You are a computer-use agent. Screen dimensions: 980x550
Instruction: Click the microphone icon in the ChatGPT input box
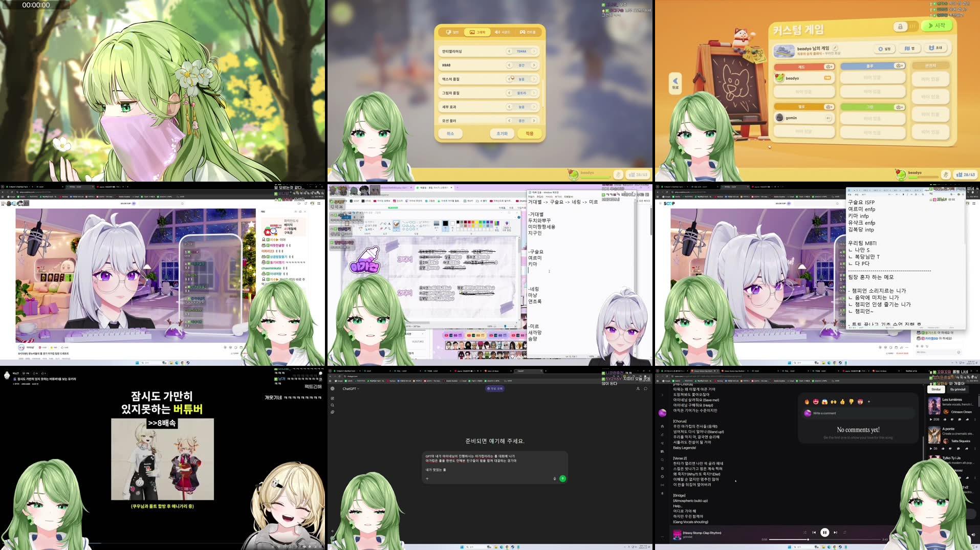point(555,478)
